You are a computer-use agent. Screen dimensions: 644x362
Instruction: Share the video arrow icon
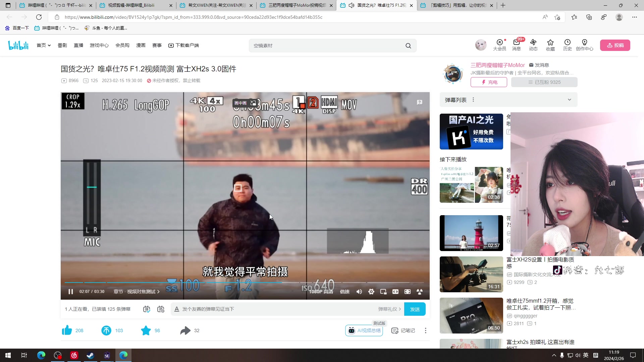(x=185, y=330)
